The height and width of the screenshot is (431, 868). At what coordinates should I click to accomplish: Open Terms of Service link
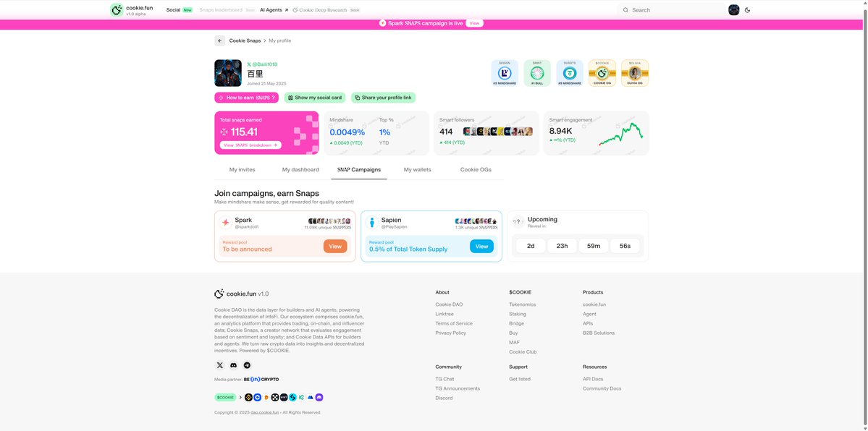[x=454, y=323]
